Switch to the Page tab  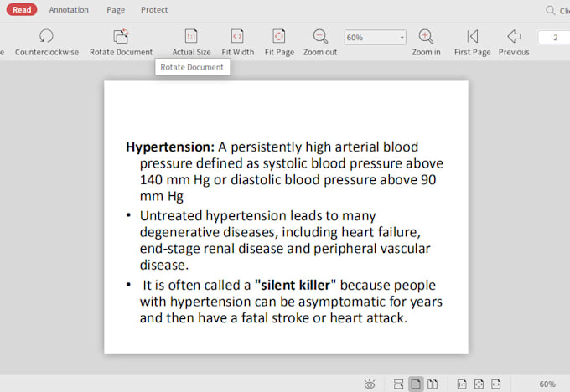tap(116, 10)
